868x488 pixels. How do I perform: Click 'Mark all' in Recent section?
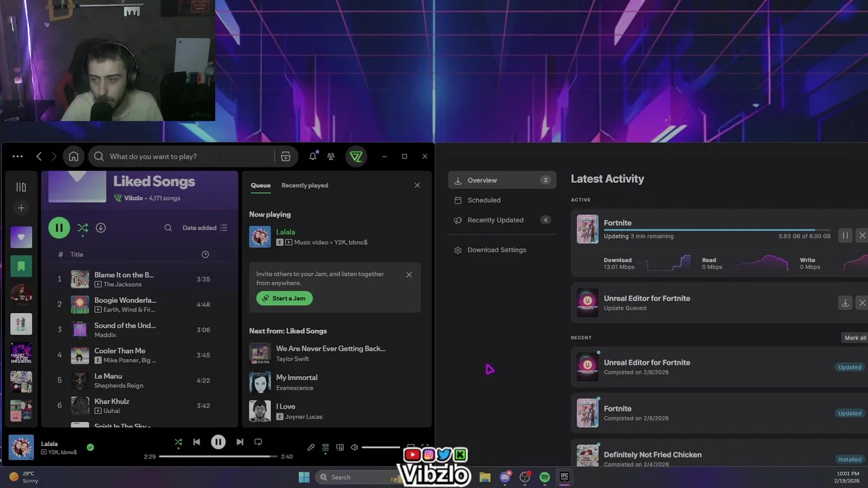[x=855, y=338]
